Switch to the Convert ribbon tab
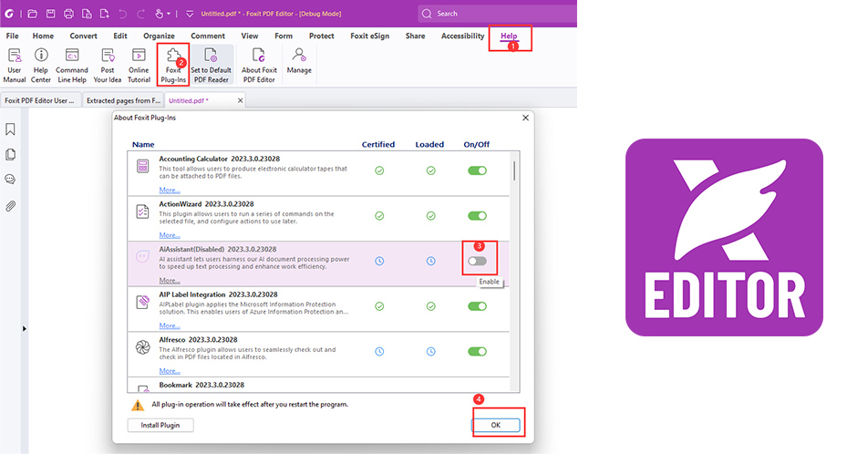 84,36
